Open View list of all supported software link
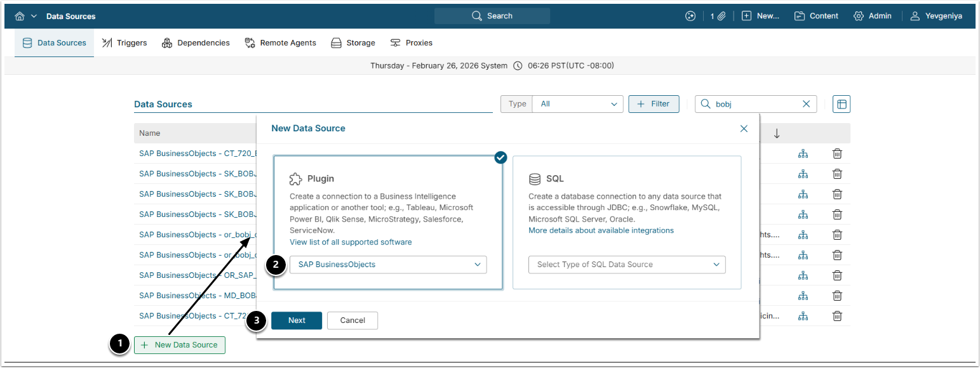The height and width of the screenshot is (368, 980). [x=351, y=242]
